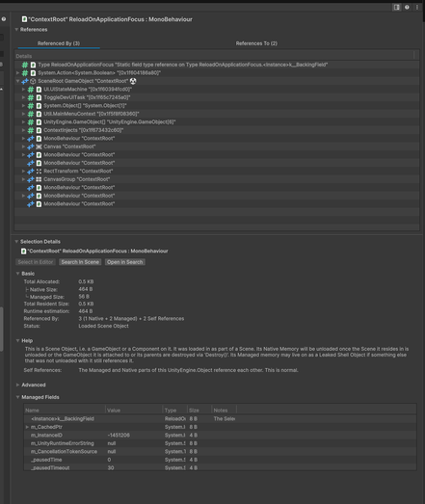
Task: Click the managed hash icon beside UI.UIStateMachine
Action: 31,90
